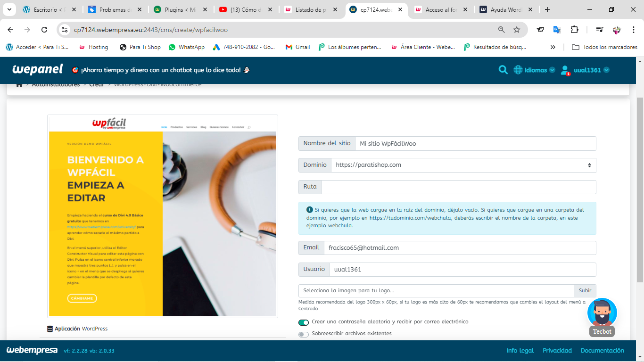Open the Los álbumes perten... bookmark
Viewport: 644px width, 362px height.
click(x=350, y=47)
